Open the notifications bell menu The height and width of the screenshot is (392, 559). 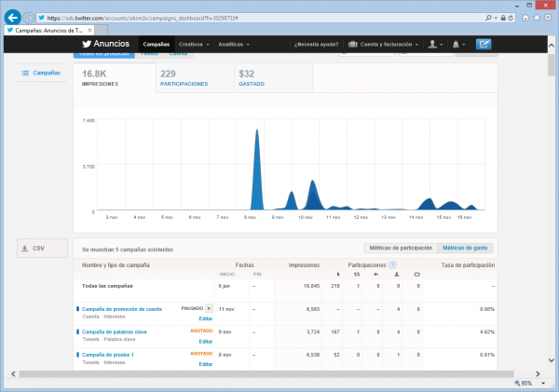(x=458, y=44)
